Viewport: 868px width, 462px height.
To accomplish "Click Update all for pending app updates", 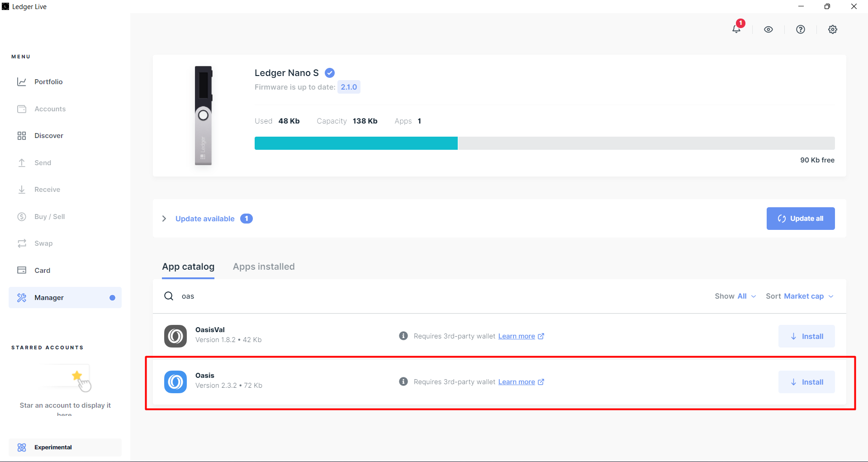I will pos(801,219).
